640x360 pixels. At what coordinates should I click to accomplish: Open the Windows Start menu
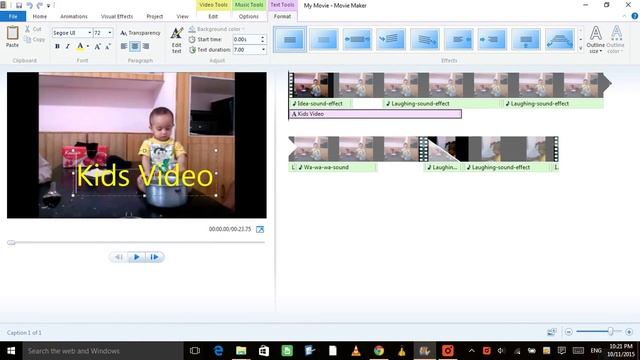[11, 351]
